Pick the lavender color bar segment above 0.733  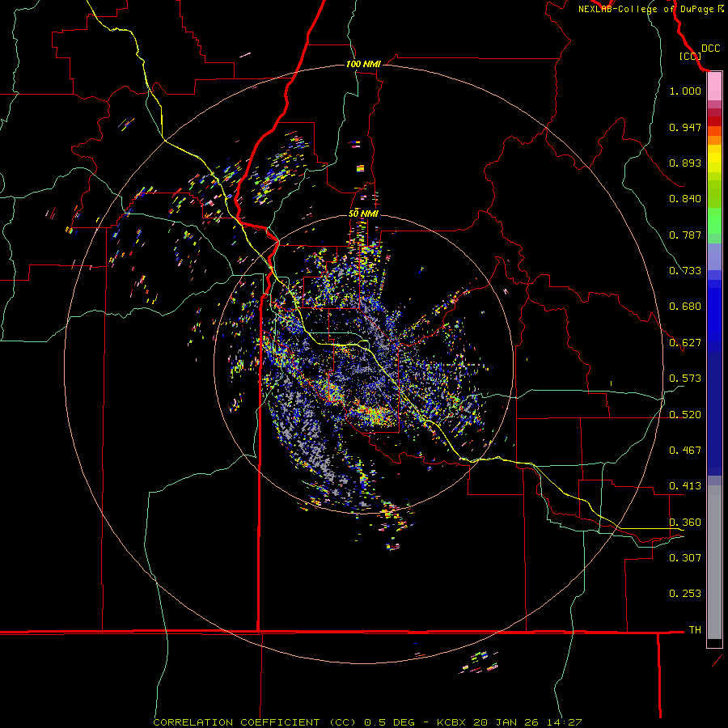(x=714, y=256)
